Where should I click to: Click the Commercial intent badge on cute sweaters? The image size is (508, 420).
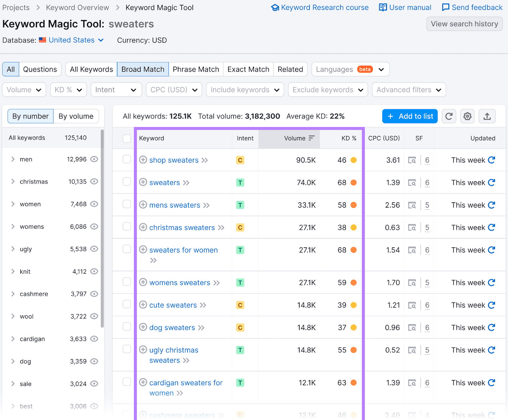coord(240,305)
